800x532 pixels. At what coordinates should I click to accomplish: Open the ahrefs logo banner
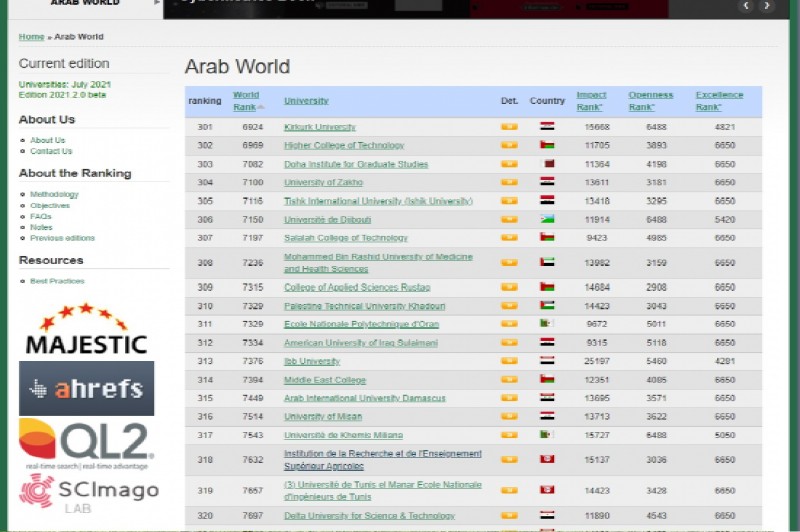(x=86, y=388)
